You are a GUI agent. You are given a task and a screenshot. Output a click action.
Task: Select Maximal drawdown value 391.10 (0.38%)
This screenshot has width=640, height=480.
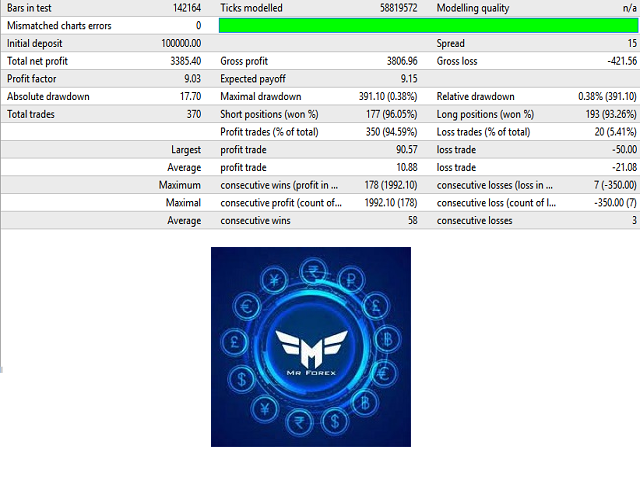tap(388, 96)
